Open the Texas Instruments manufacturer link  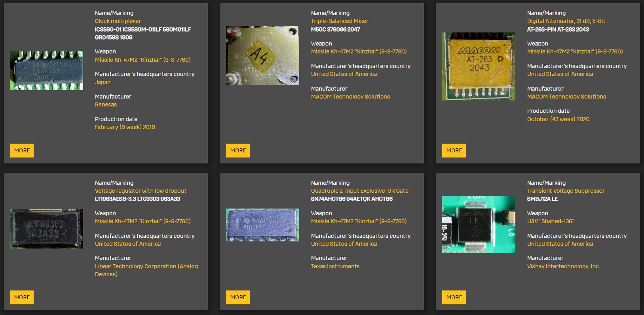pyautogui.click(x=335, y=266)
